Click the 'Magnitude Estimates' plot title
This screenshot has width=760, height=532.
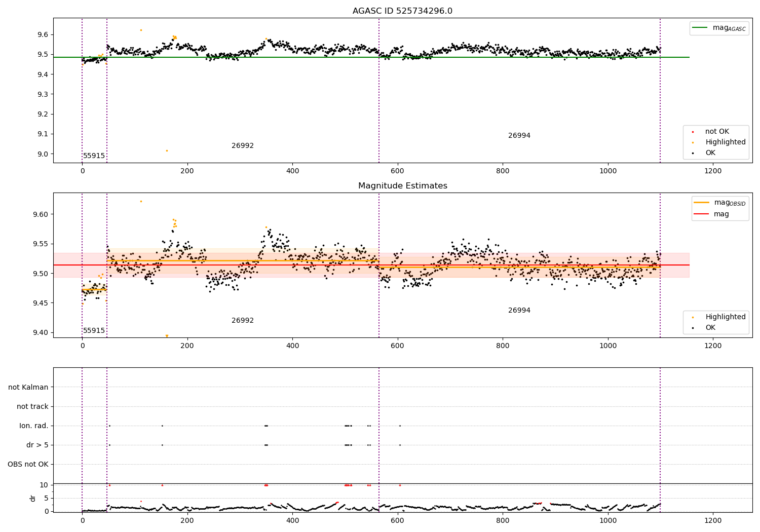click(x=402, y=186)
